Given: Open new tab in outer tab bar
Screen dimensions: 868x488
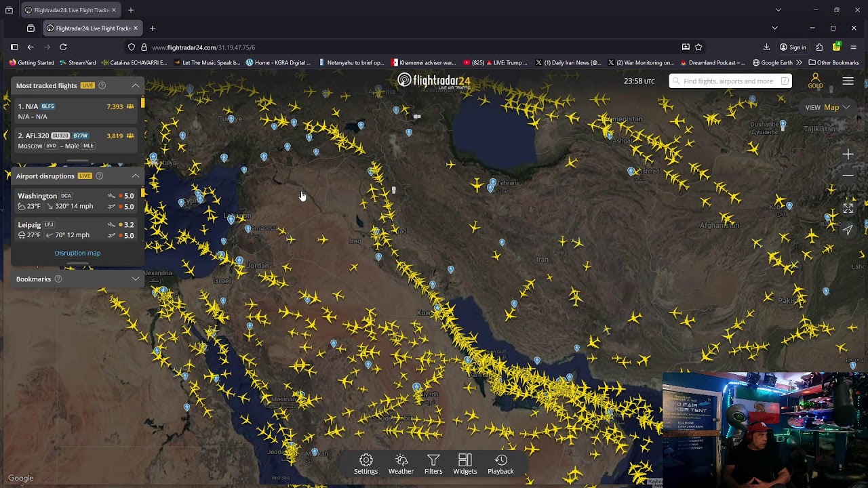Looking at the screenshot, I should coord(130,9).
